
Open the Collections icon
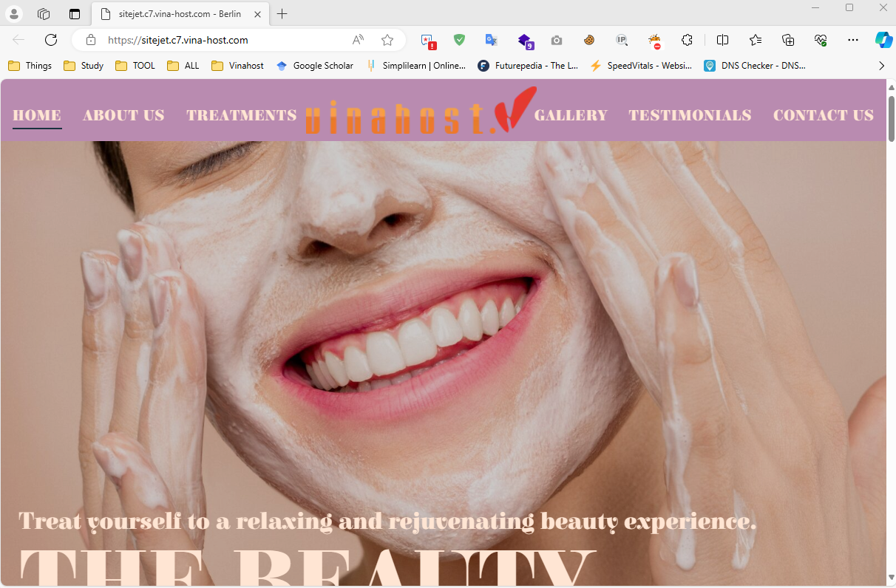coord(788,40)
